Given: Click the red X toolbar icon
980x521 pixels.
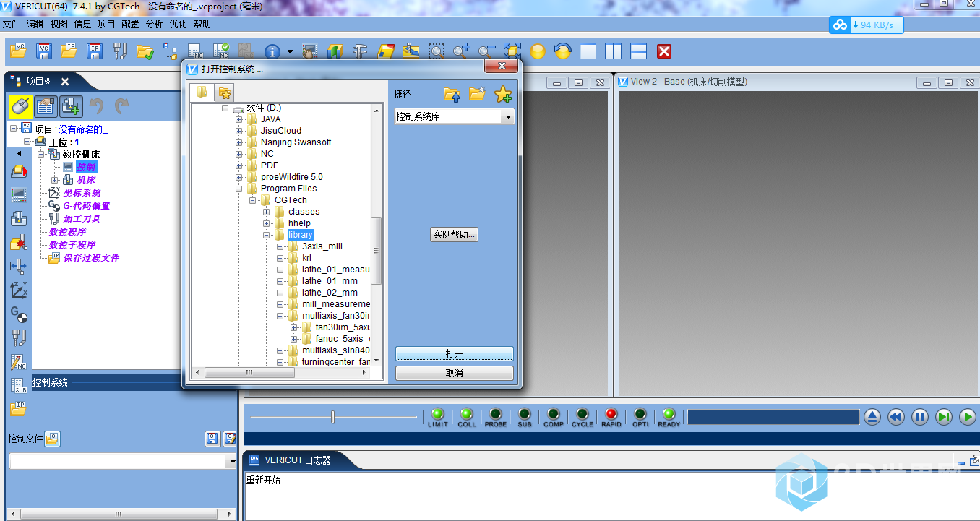Looking at the screenshot, I should pyautogui.click(x=664, y=51).
